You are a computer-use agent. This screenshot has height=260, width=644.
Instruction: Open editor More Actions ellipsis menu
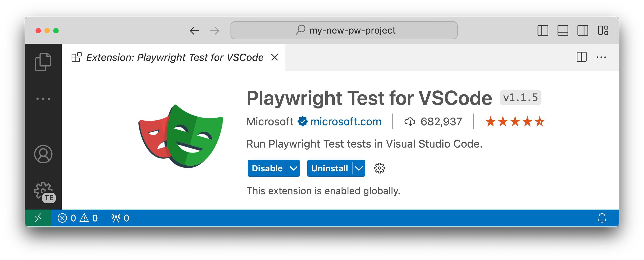click(x=601, y=57)
